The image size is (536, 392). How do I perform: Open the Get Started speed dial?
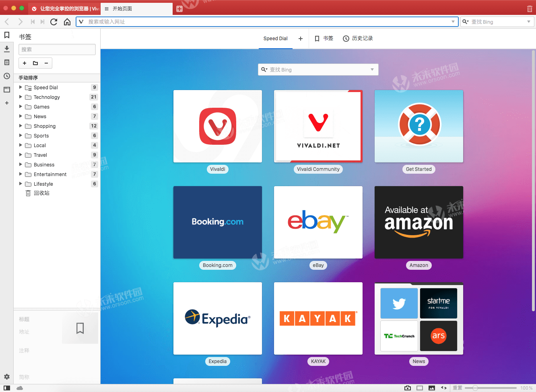click(419, 126)
